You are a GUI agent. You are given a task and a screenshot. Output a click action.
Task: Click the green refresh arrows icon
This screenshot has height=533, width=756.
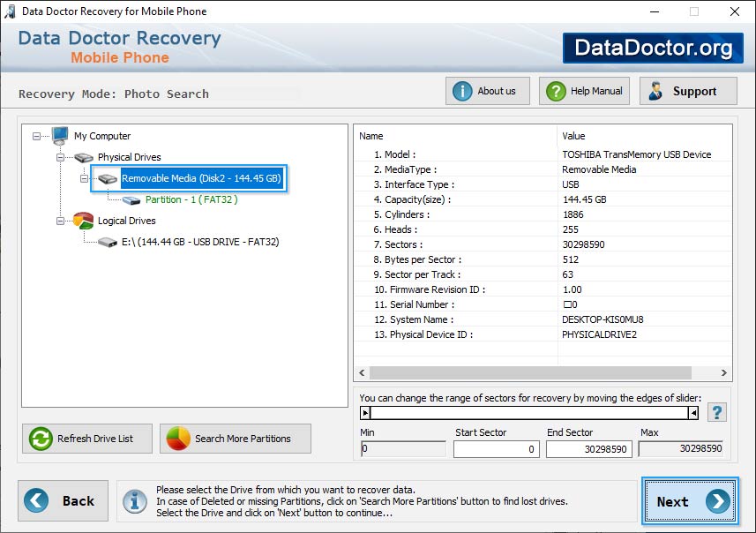[41, 439]
